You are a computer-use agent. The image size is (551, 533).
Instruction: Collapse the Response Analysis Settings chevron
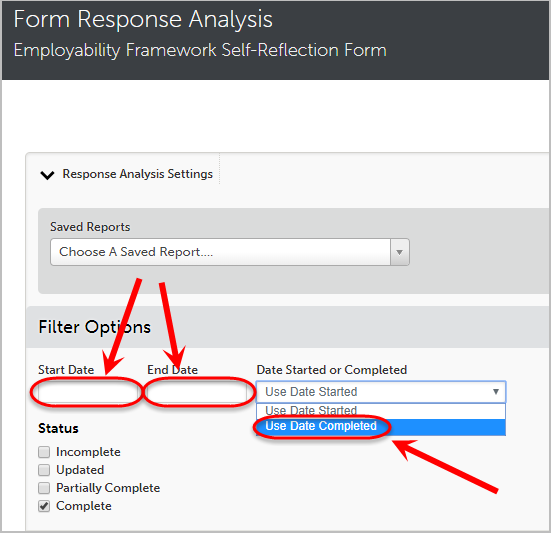tap(47, 175)
